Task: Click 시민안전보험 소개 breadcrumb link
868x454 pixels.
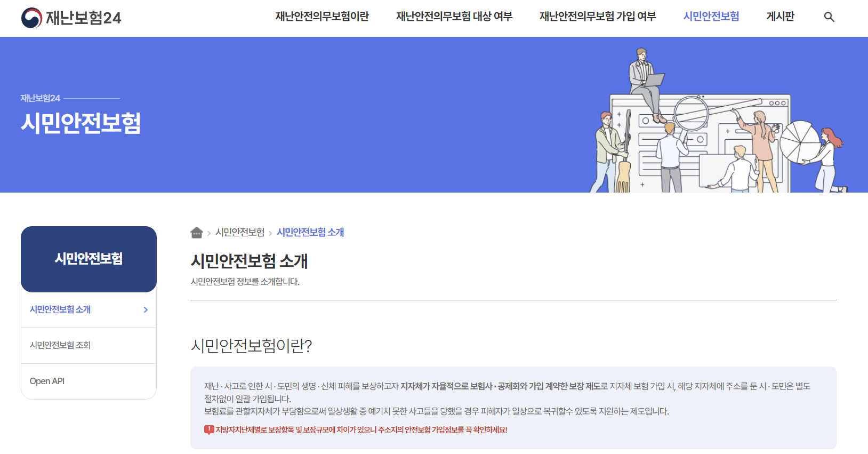Action: click(310, 232)
